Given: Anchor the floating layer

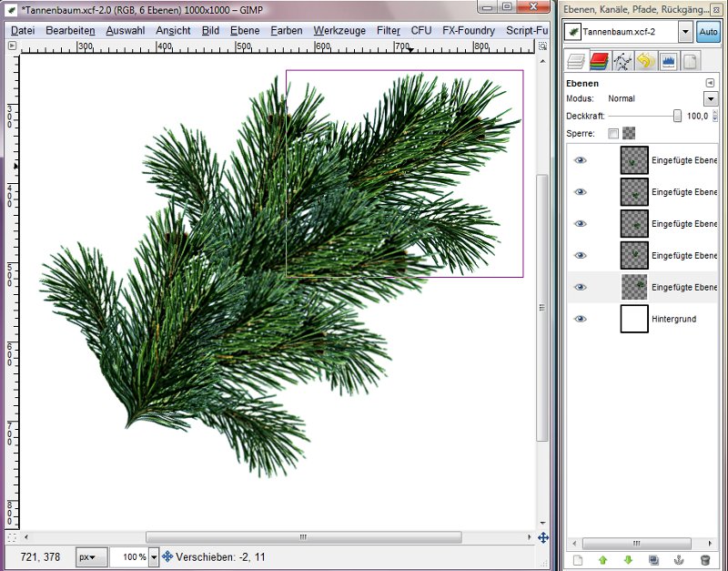Looking at the screenshot, I should click(x=679, y=559).
